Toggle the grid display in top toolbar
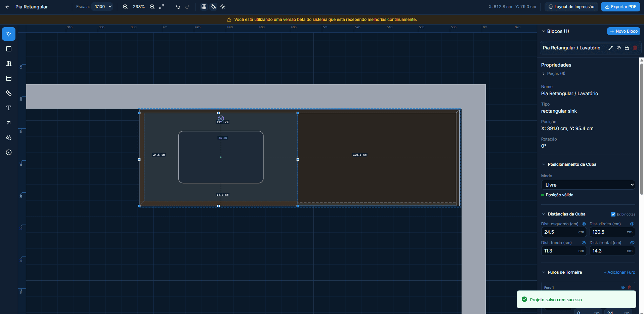This screenshot has width=644, height=314. tap(204, 7)
